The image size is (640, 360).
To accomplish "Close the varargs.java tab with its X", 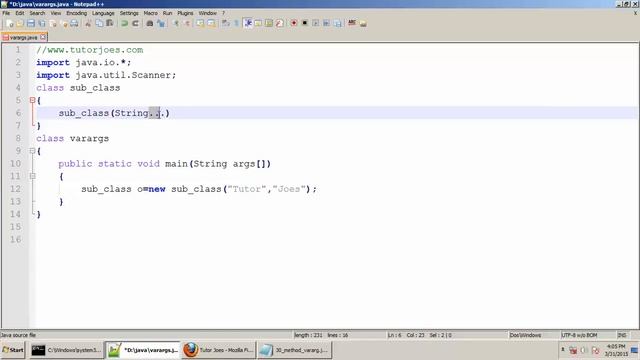I will click(43, 37).
